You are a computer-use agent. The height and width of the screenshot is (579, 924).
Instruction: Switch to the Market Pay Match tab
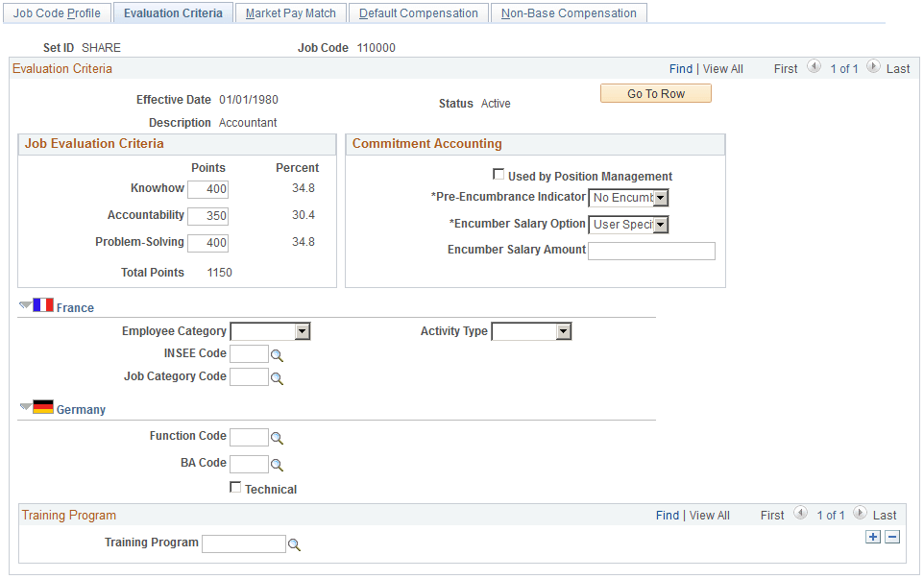click(x=290, y=12)
